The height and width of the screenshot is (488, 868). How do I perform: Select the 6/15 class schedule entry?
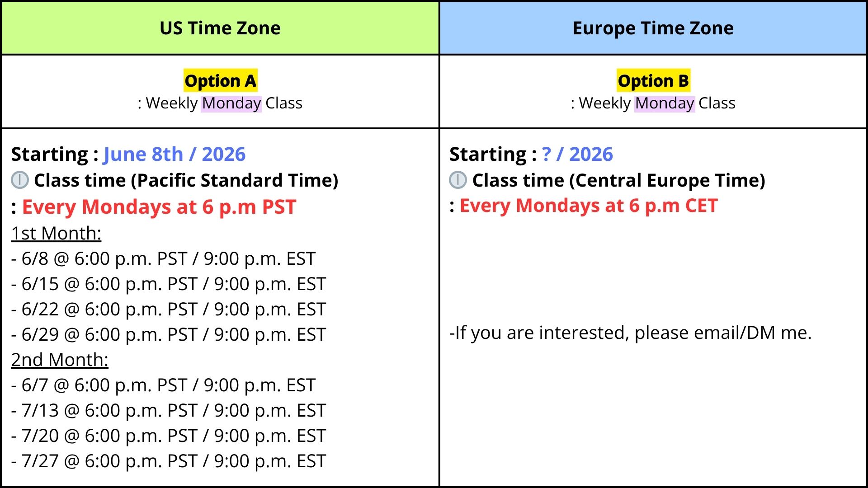[169, 284]
